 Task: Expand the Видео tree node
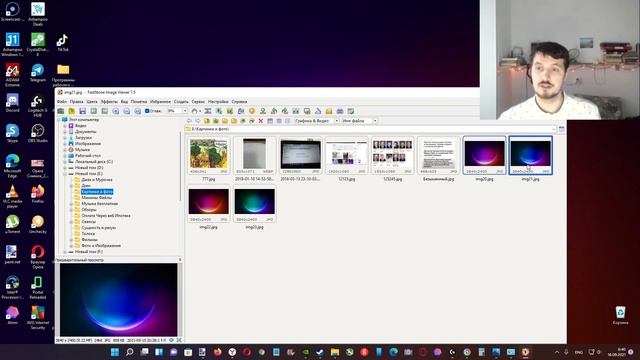click(x=65, y=126)
